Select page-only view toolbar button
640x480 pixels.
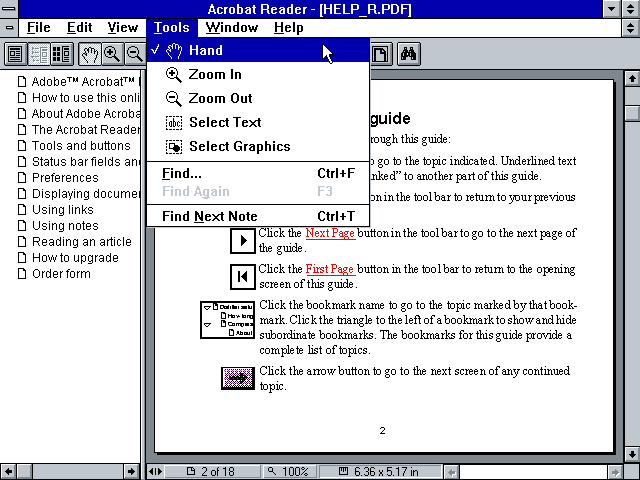click(16, 54)
